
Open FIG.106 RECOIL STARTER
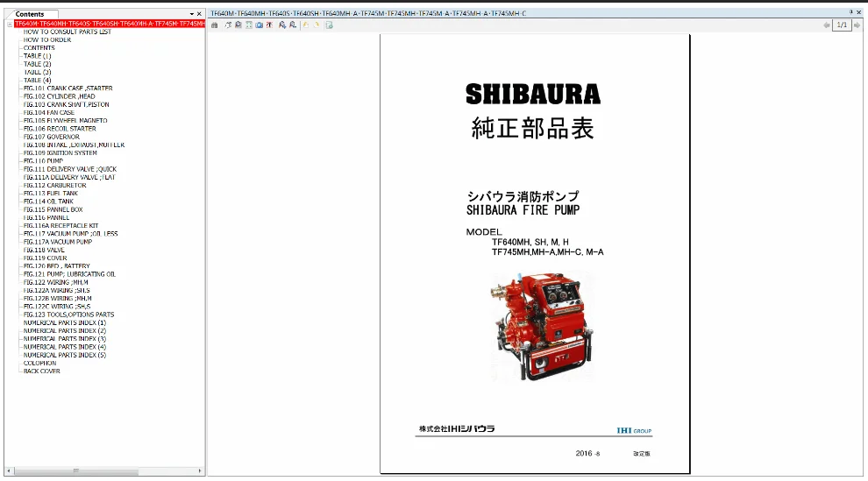pyautogui.click(x=60, y=129)
